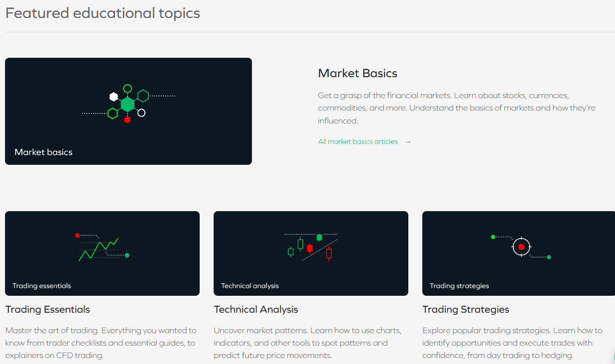Open the All market basics articles link
615x364 pixels.
(358, 142)
